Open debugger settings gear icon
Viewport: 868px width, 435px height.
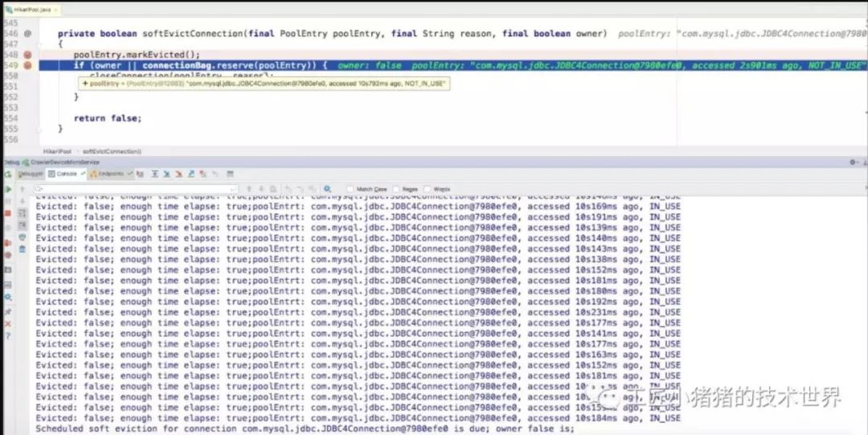pyautogui.click(x=8, y=298)
